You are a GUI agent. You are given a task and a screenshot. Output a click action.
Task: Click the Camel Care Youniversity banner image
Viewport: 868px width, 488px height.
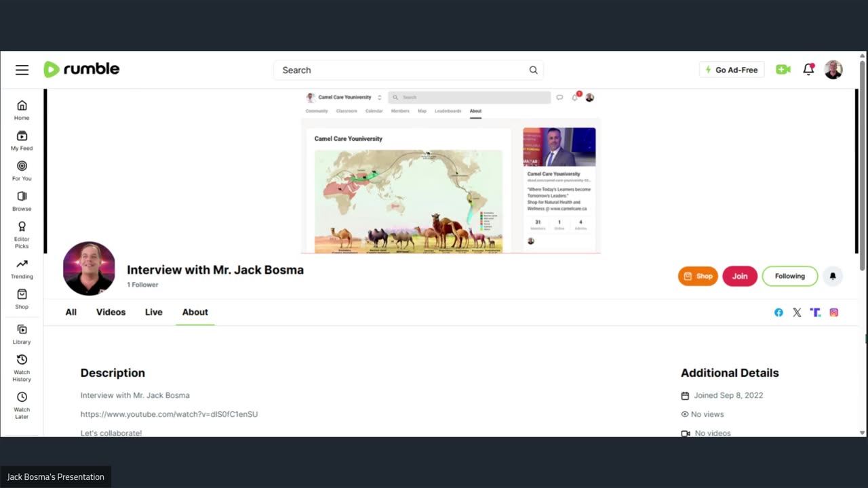pyautogui.click(x=451, y=171)
